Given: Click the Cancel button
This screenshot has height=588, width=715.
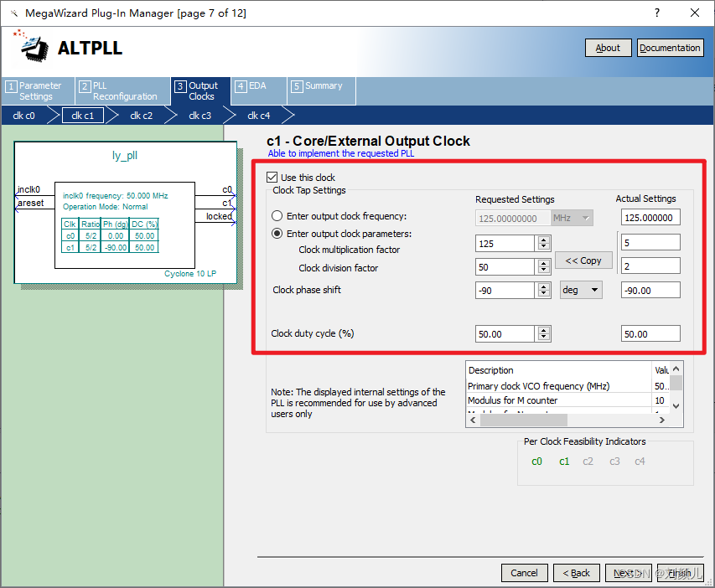Looking at the screenshot, I should point(524,573).
